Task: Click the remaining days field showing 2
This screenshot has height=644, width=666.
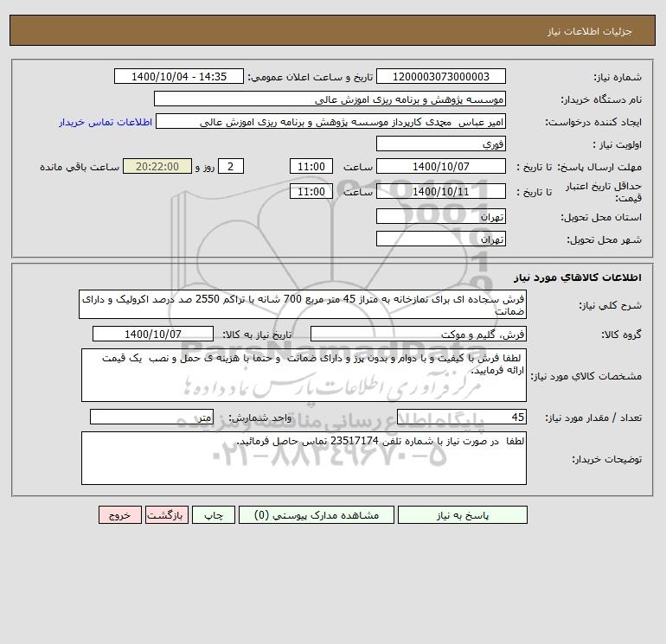Action: (x=231, y=167)
